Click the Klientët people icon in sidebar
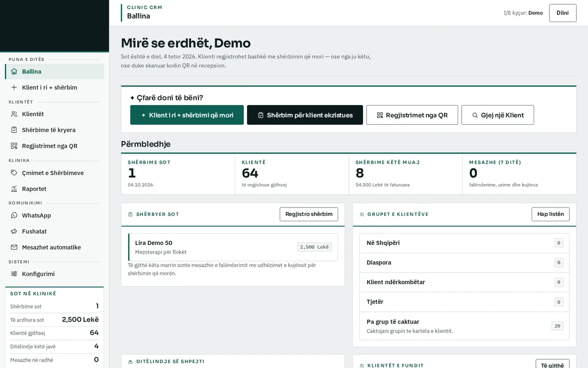 [x=14, y=114]
